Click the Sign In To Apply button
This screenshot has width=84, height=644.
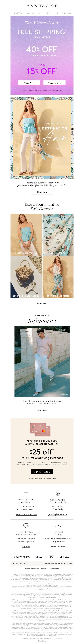[42, 472]
